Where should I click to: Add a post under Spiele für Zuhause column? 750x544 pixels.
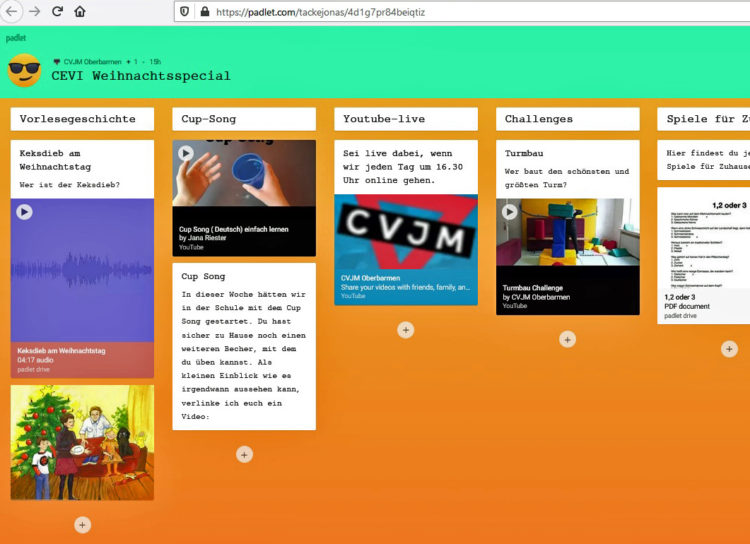coord(729,349)
